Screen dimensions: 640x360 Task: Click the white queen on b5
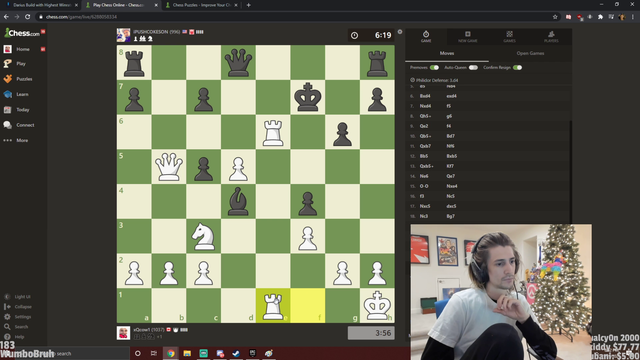point(169,167)
